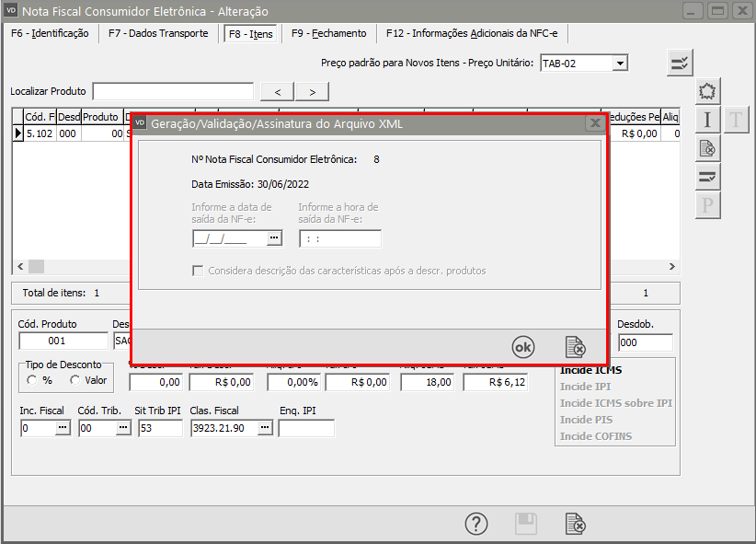
Task: Select the Valor discount radio button
Action: (74, 380)
